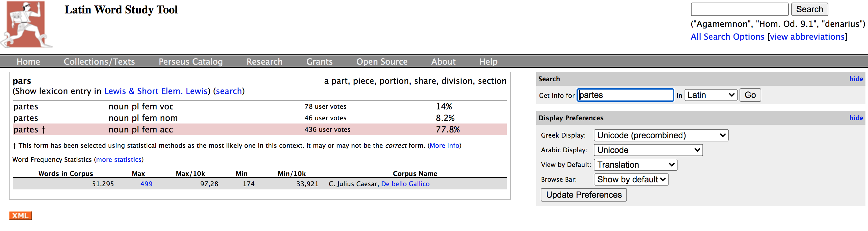
Task: Focus the Get Info for text field
Action: coord(625,95)
